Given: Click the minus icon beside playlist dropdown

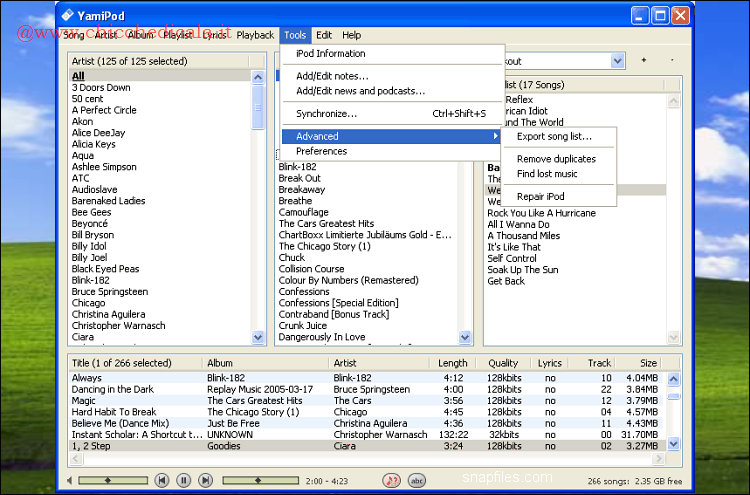Looking at the screenshot, I should point(670,61).
